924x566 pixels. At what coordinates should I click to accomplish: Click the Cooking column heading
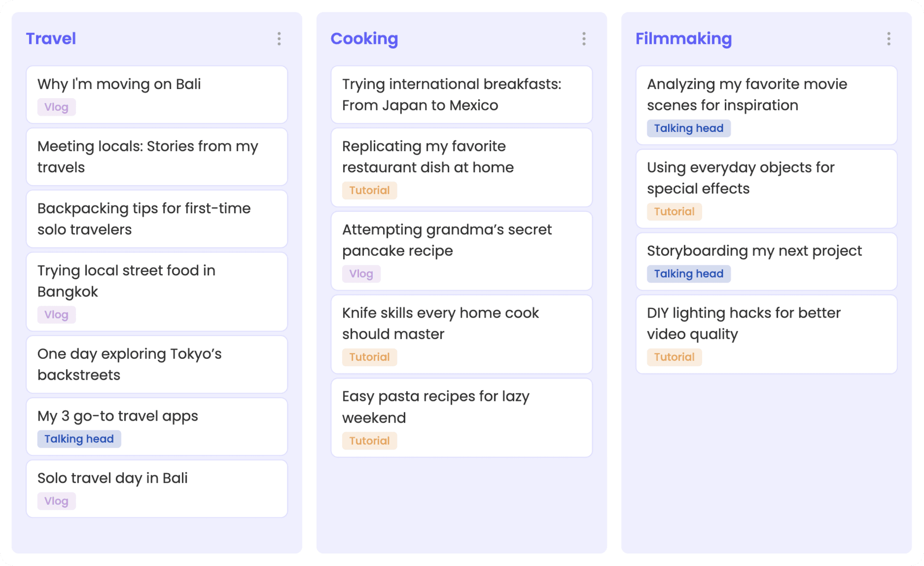point(364,39)
